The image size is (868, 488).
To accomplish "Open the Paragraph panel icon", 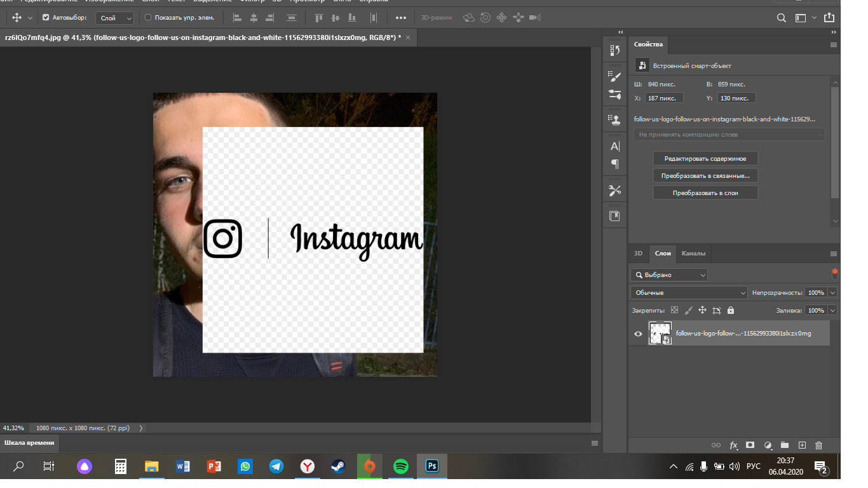I will click(x=614, y=164).
